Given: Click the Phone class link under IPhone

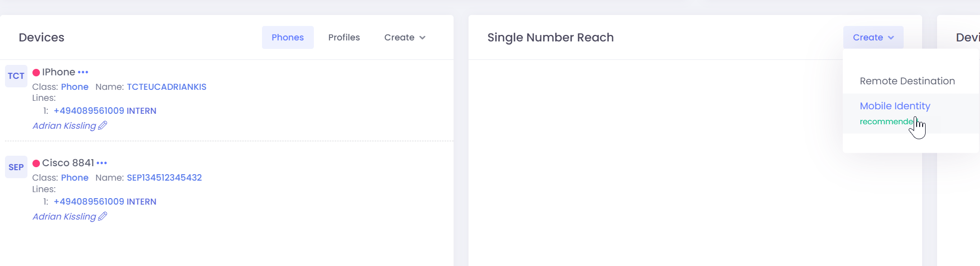Looking at the screenshot, I should pyautogui.click(x=74, y=87).
